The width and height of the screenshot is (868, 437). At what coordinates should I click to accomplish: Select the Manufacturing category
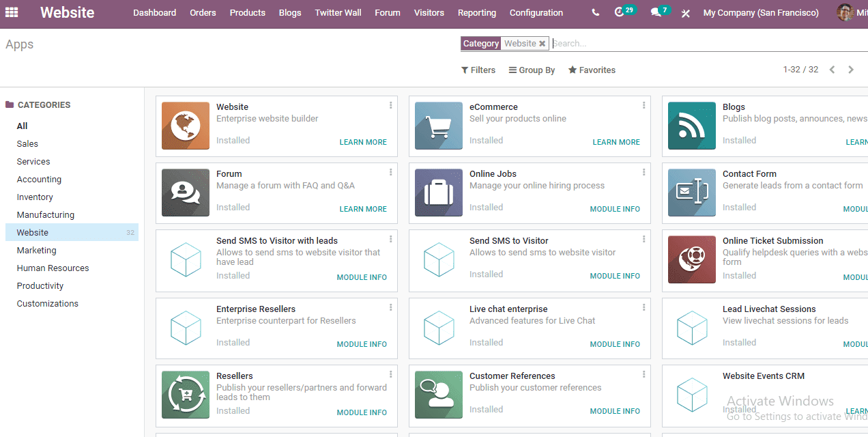(46, 215)
